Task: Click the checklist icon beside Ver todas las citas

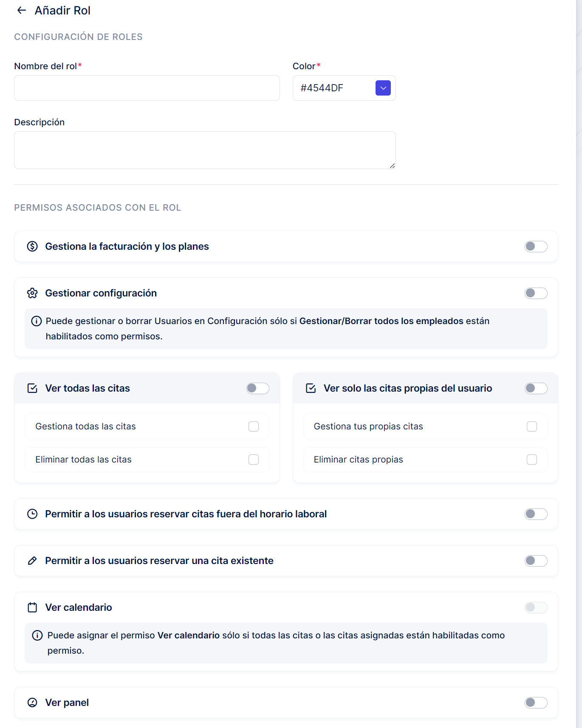Action: (32, 388)
